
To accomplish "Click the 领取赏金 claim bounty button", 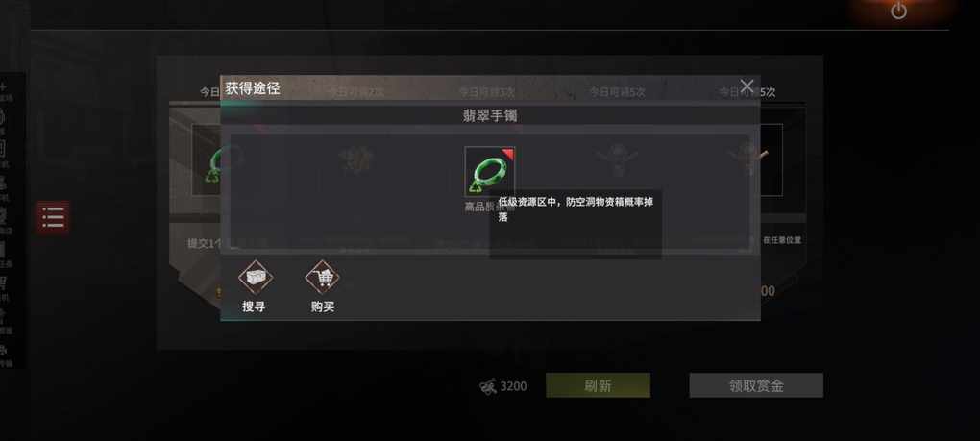I will point(756,385).
